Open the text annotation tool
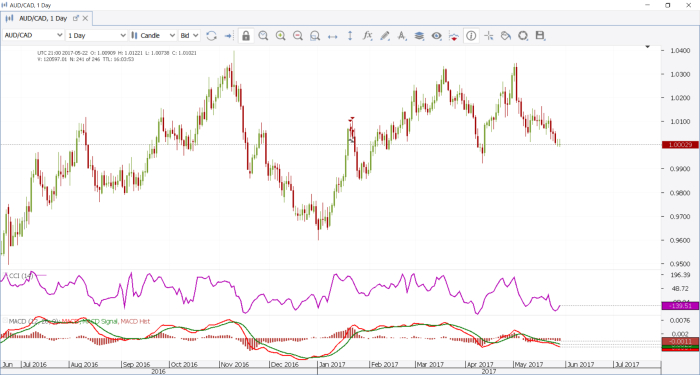Image resolution: width=700 pixels, height=375 pixels. point(402,36)
